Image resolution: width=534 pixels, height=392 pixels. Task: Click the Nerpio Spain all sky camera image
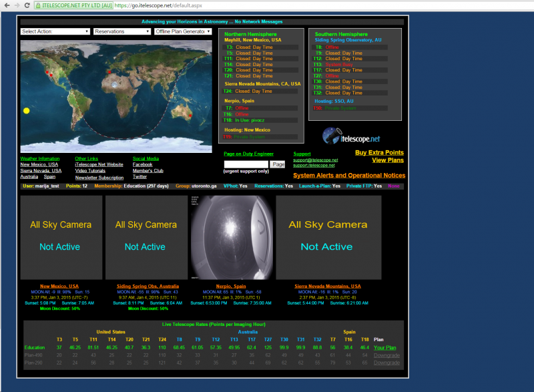pyautogui.click(x=232, y=237)
